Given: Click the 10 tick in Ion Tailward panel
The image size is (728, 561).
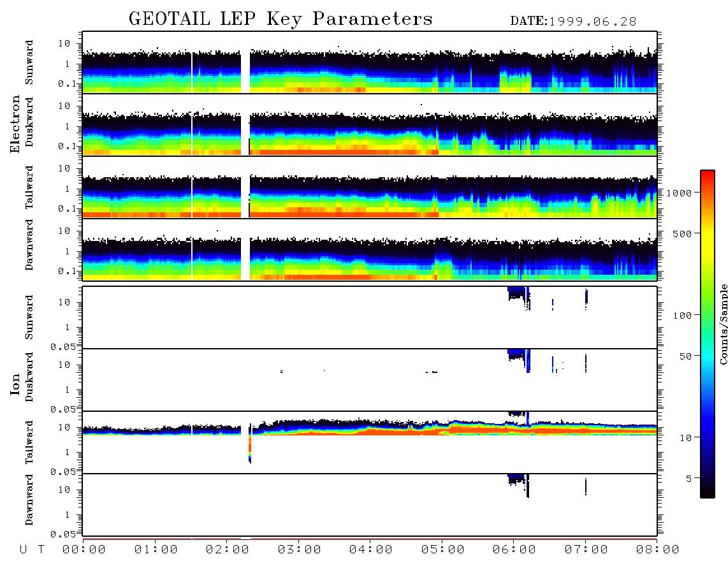Looking at the screenshot, I should [64, 427].
